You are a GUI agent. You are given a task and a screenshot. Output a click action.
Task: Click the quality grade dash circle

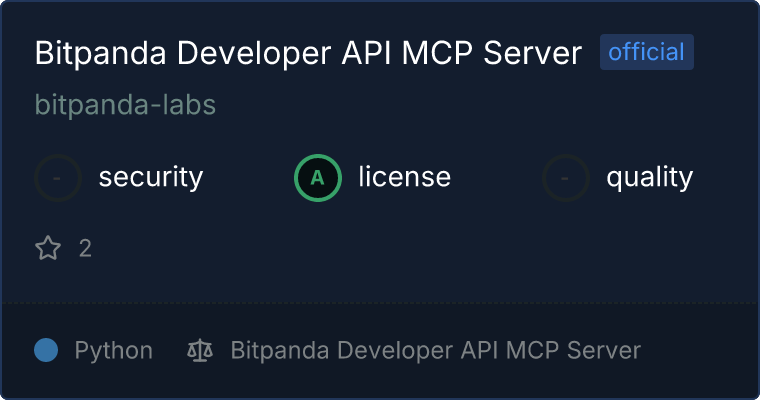pos(566,178)
